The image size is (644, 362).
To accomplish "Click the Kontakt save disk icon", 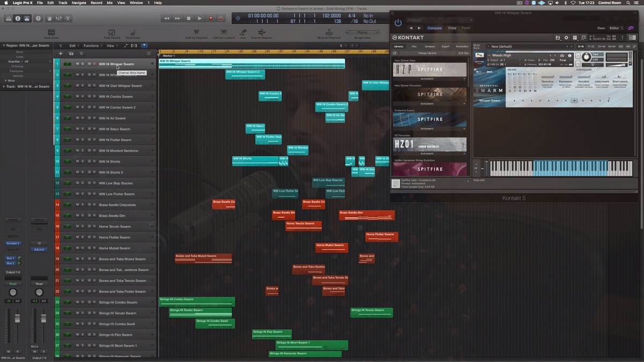I will (558, 38).
